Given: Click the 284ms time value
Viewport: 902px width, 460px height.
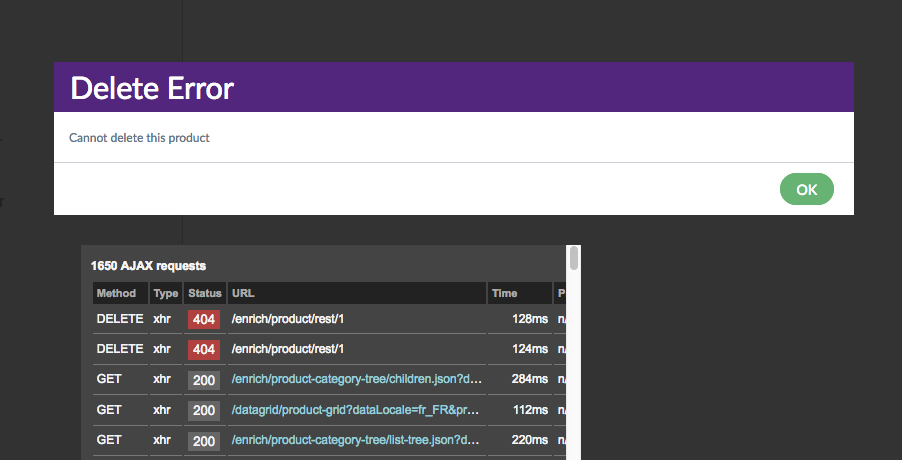Looking at the screenshot, I should point(530,379).
